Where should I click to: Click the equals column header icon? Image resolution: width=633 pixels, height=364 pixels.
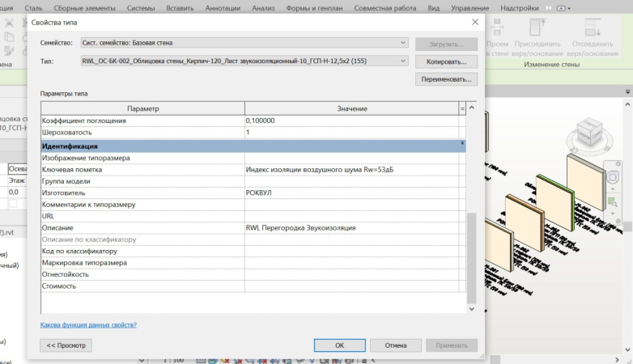click(x=462, y=108)
